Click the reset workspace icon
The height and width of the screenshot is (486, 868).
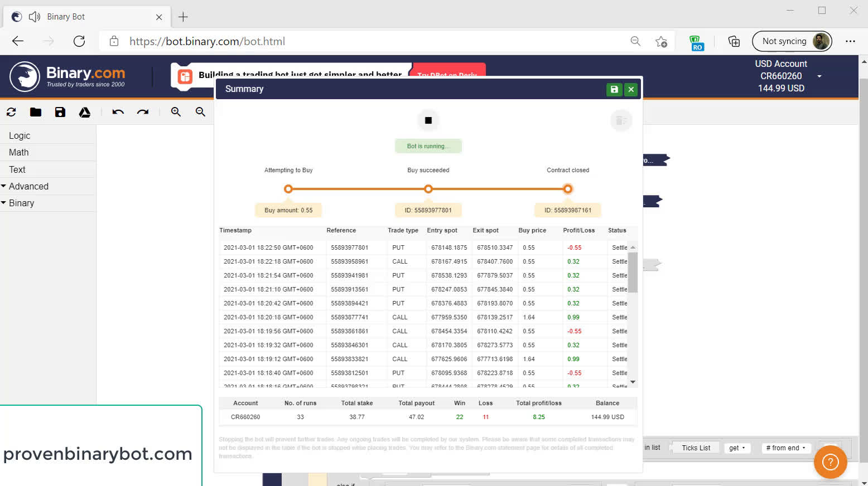tap(11, 112)
